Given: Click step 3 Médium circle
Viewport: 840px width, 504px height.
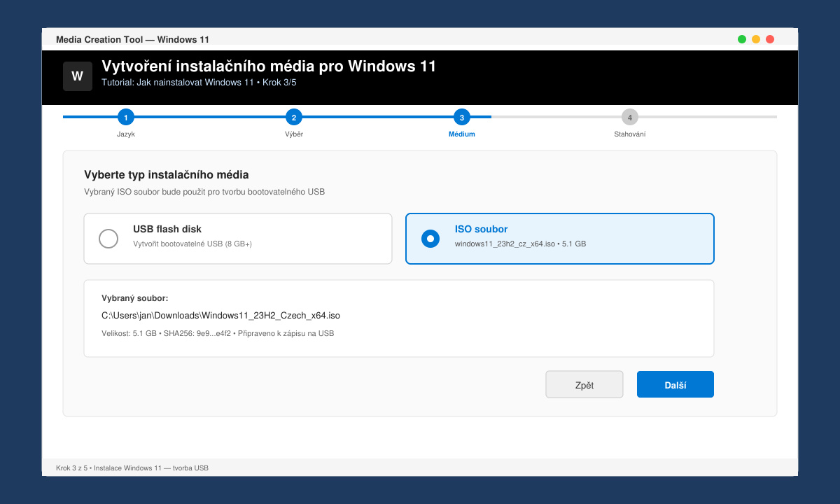Looking at the screenshot, I should (x=462, y=117).
